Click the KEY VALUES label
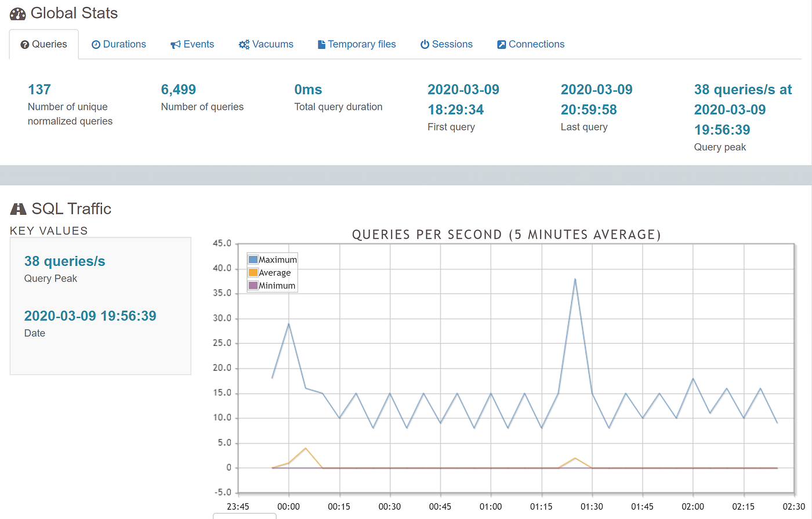The image size is (812, 519). click(49, 230)
